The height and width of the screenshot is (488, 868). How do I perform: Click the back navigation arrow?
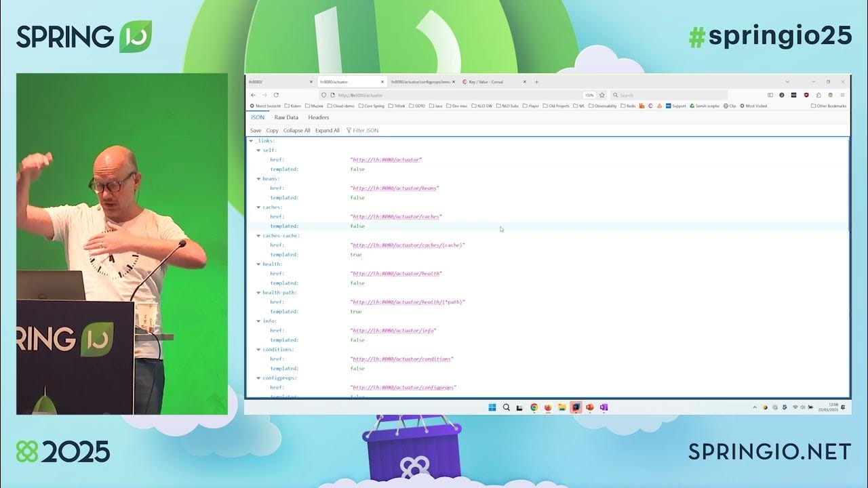pyautogui.click(x=254, y=95)
